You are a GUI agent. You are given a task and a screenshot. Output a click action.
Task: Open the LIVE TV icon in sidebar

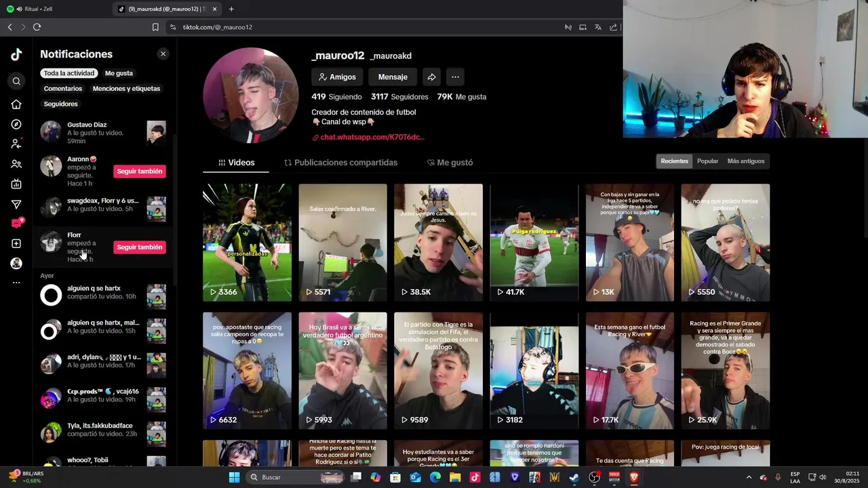click(16, 184)
